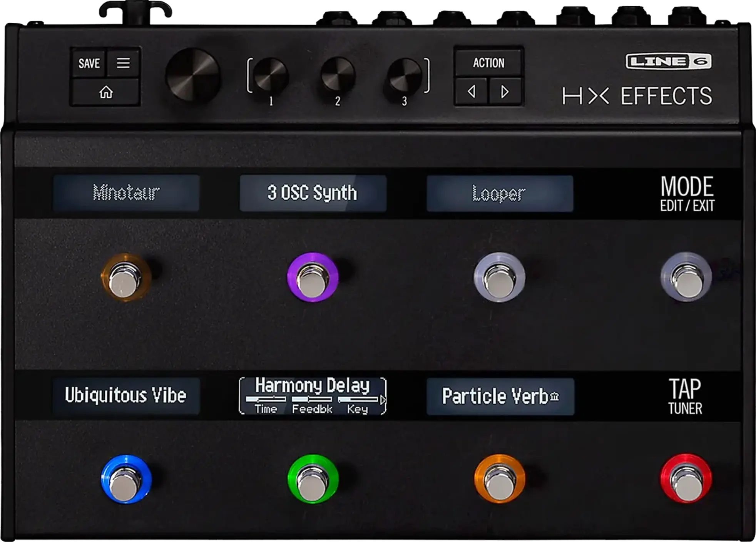The height and width of the screenshot is (542, 756).
Task: Toggle the 3 OSC Synth purple footswitch
Action: (313, 277)
